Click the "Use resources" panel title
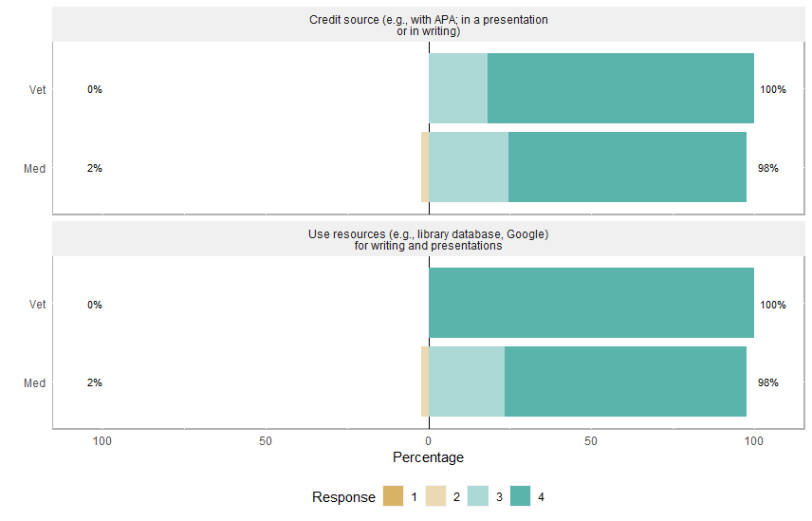The height and width of the screenshot is (521, 812). [x=429, y=240]
